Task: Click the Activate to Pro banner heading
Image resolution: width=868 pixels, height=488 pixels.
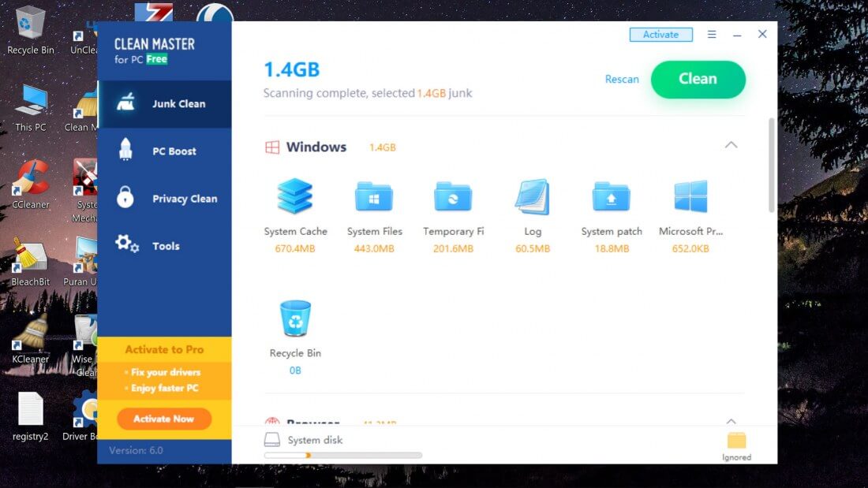Action: [x=164, y=350]
